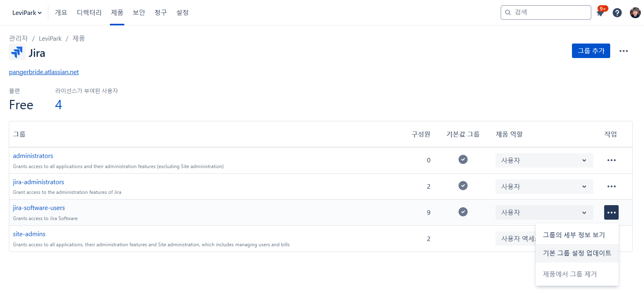Open more options next to 그룹 추가
The height and width of the screenshot is (293, 644).
pyautogui.click(x=623, y=51)
